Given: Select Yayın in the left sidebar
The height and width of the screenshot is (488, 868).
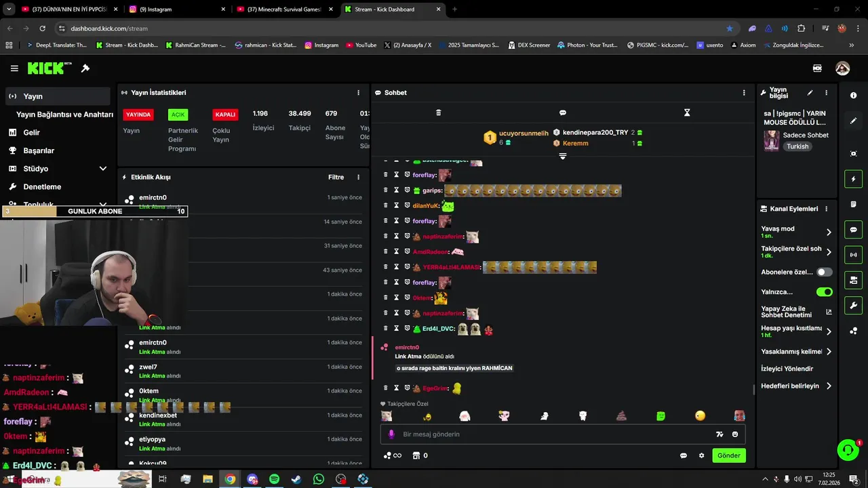Looking at the screenshot, I should point(58,96).
